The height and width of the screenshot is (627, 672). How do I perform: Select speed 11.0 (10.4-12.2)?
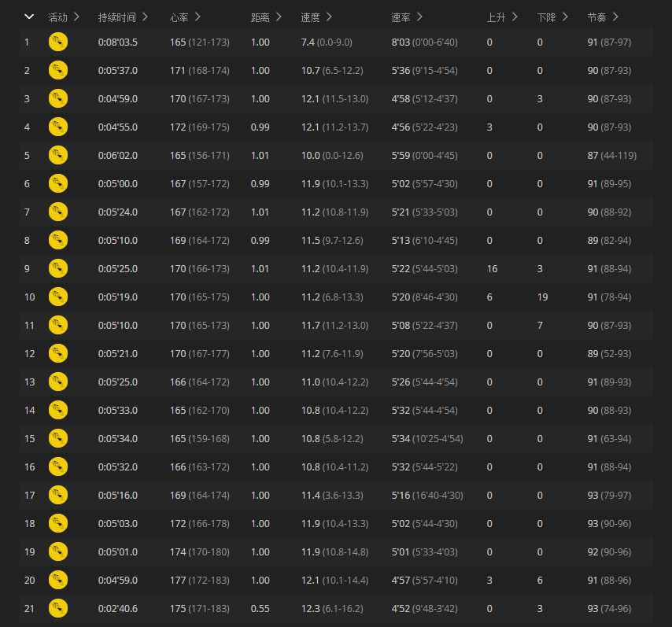coord(334,382)
